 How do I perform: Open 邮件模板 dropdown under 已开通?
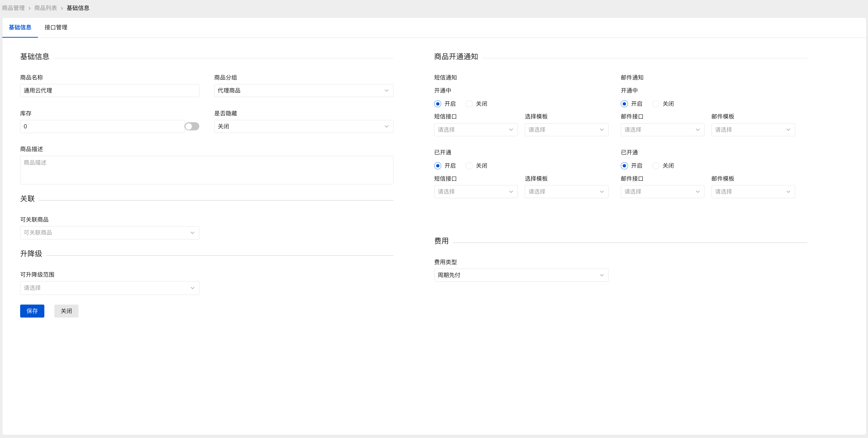click(753, 191)
